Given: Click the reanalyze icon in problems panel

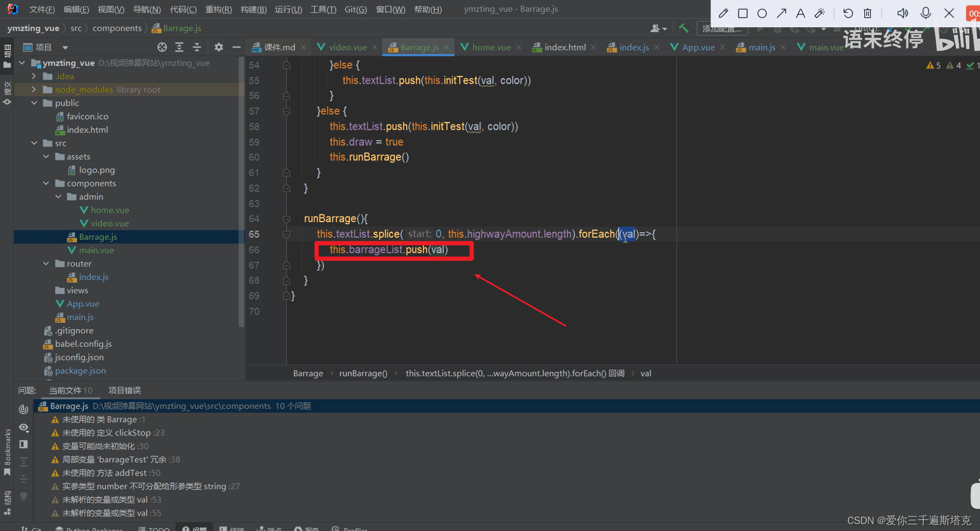Looking at the screenshot, I should point(24,410).
